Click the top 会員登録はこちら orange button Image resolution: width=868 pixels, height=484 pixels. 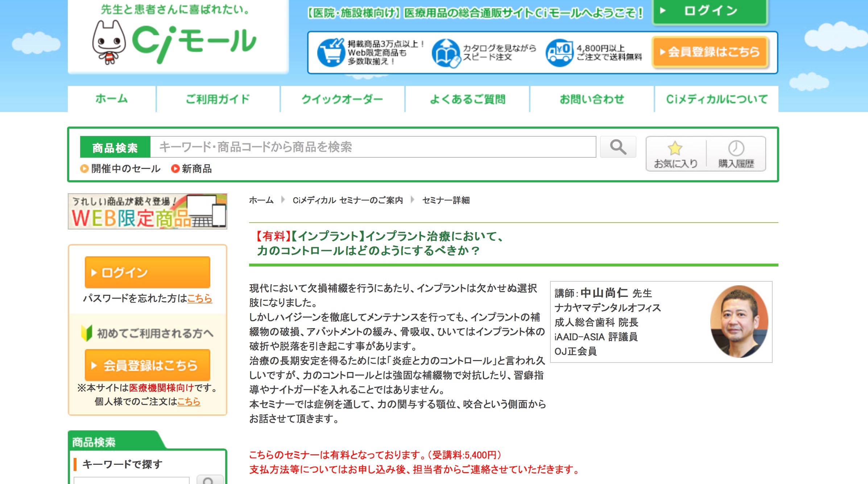(710, 52)
